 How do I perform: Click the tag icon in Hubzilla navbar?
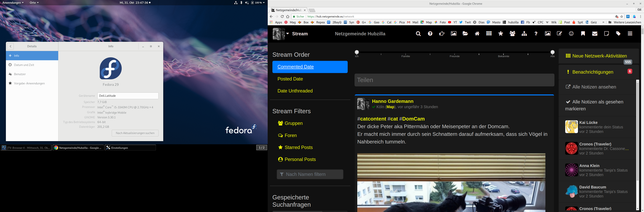coord(618,34)
